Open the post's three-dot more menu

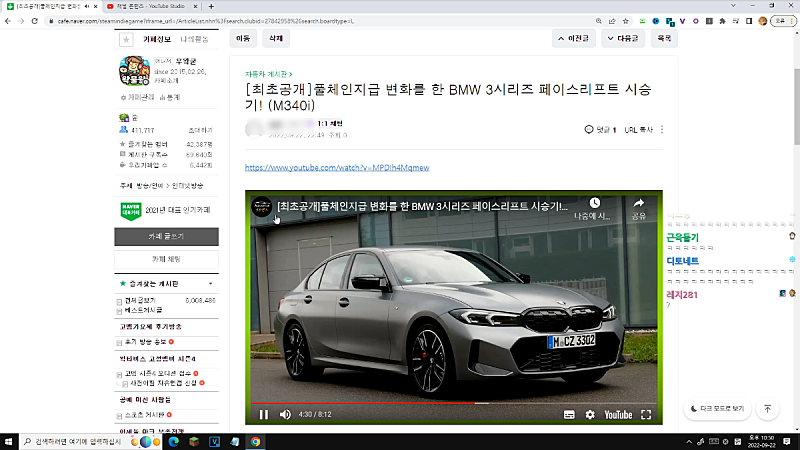coord(662,130)
